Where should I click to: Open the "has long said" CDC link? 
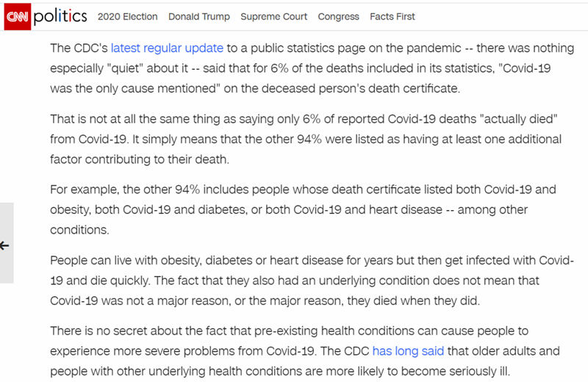point(403,351)
